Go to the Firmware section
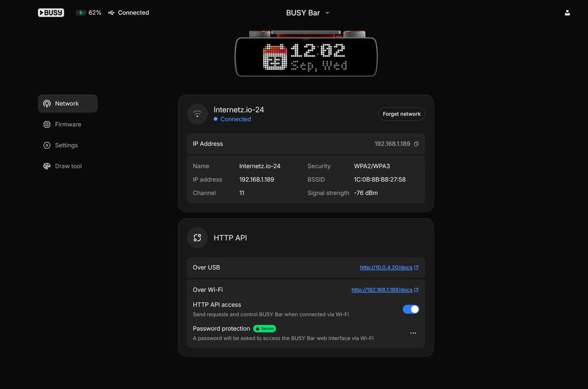588x389 pixels. [x=68, y=125]
